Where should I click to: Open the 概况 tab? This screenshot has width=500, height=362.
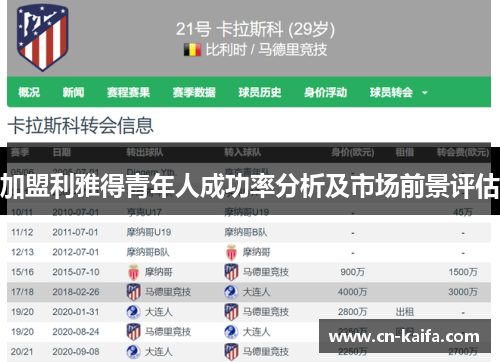[29, 92]
